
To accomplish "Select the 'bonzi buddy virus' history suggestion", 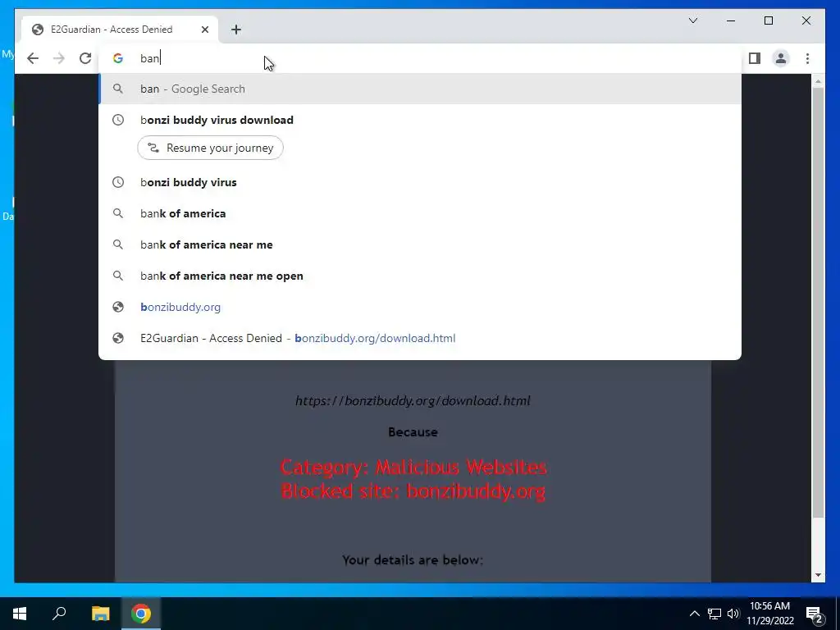I will point(420,182).
